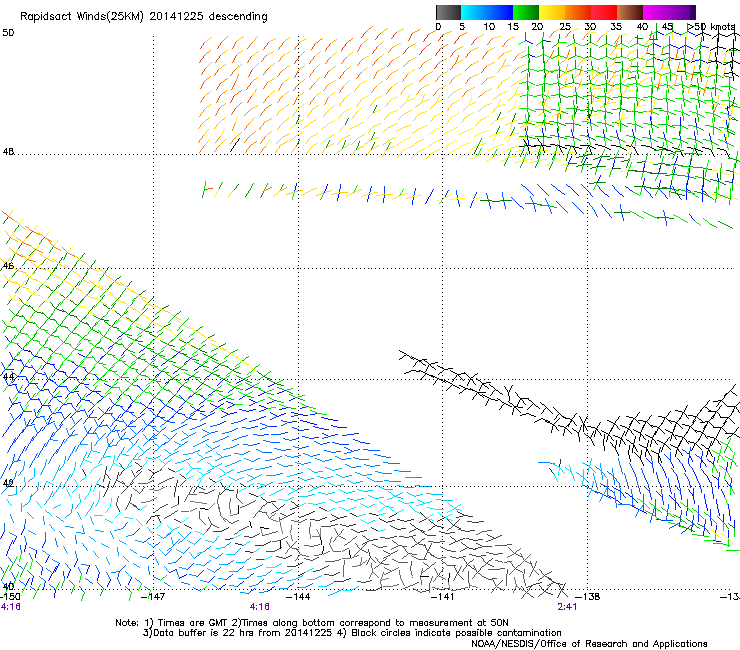This screenshot has height=650, width=740.
Task: Click the latitude label 42
Action: [x=8, y=483]
